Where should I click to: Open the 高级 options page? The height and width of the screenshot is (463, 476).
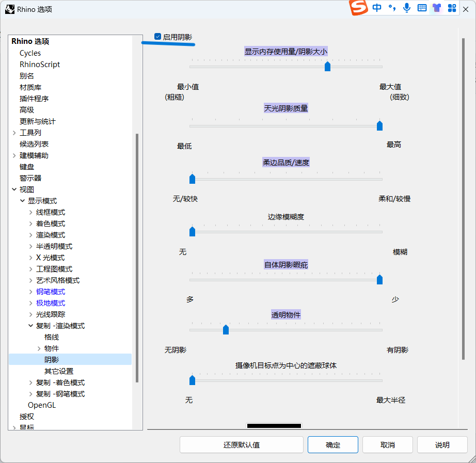(27, 110)
